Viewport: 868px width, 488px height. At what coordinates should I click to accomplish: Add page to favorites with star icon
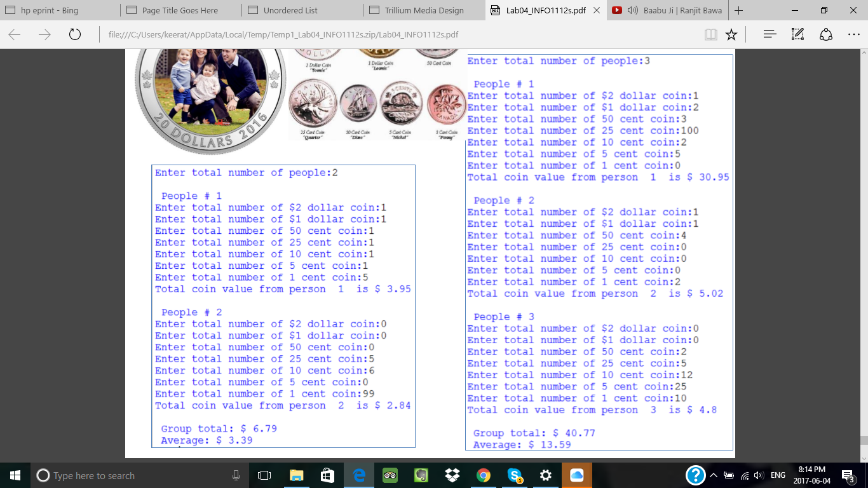731,34
